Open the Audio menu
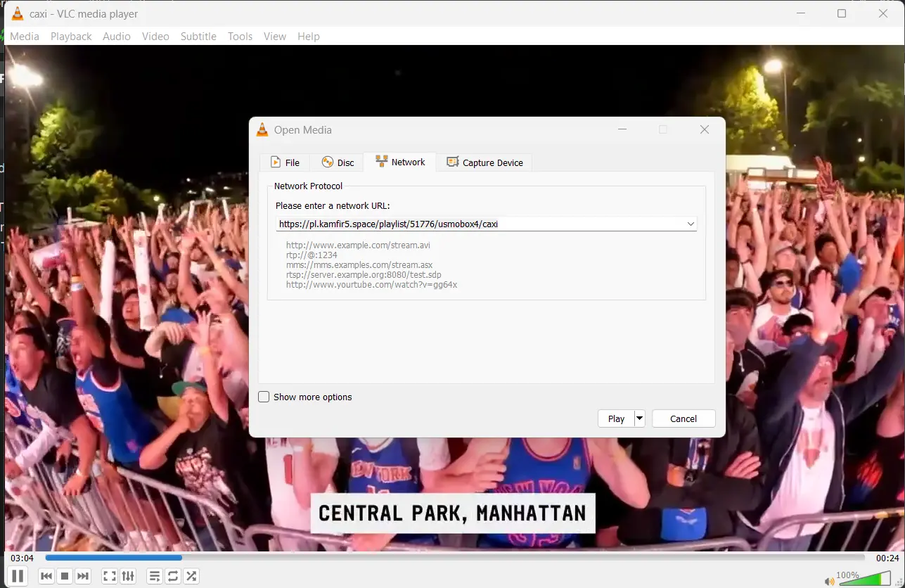The width and height of the screenshot is (905, 588). [117, 36]
